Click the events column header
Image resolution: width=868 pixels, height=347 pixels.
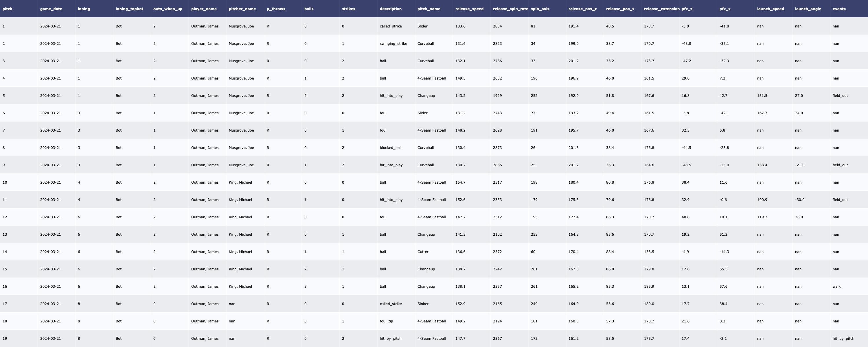pyautogui.click(x=839, y=9)
